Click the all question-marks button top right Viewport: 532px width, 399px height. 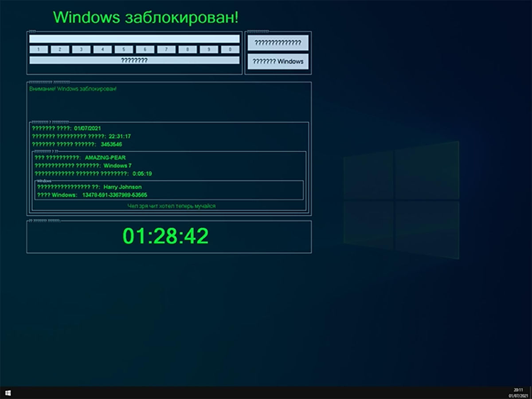coord(278,43)
